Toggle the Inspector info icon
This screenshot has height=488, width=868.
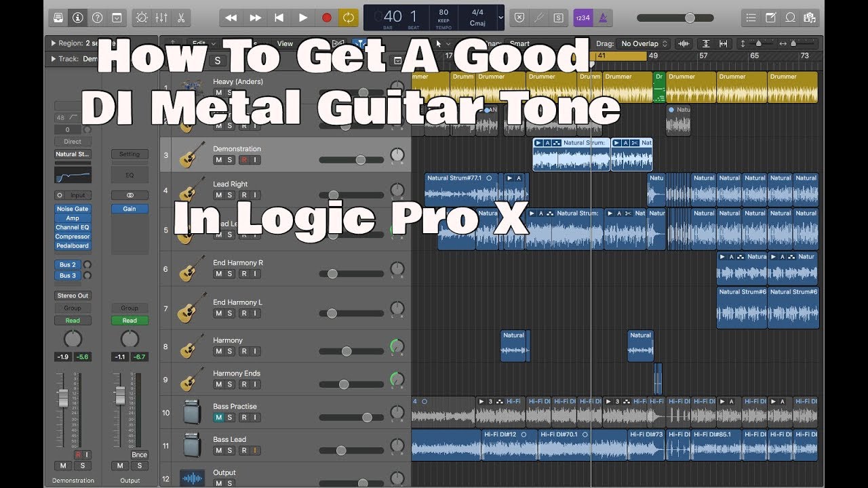point(78,18)
